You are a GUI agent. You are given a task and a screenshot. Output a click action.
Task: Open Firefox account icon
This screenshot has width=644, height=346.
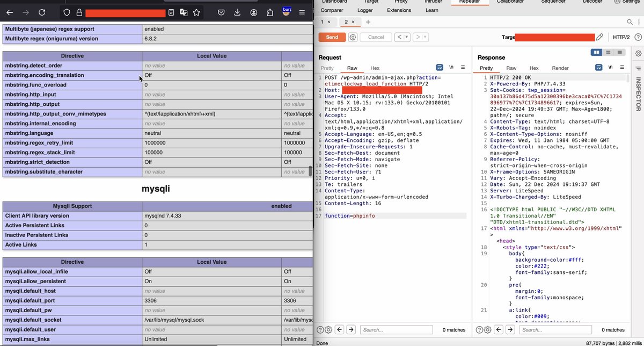(x=254, y=12)
